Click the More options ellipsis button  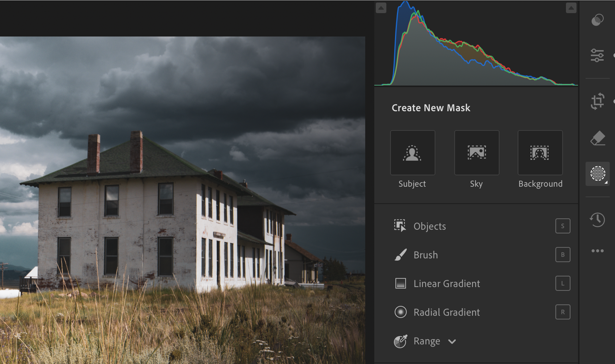[x=598, y=251]
